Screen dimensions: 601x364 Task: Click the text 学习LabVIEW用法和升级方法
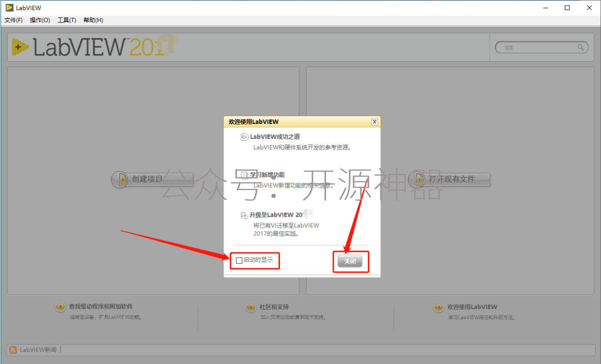point(482,318)
